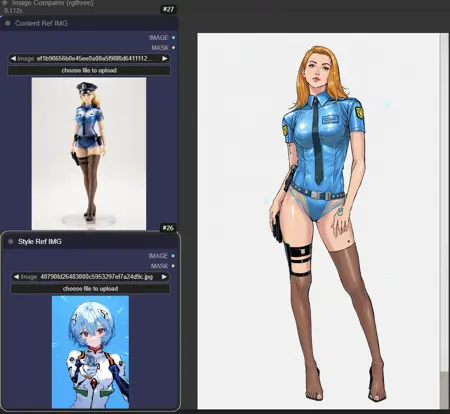Click the 0.112s execution time label
This screenshot has width=450, height=414.
click(x=13, y=11)
